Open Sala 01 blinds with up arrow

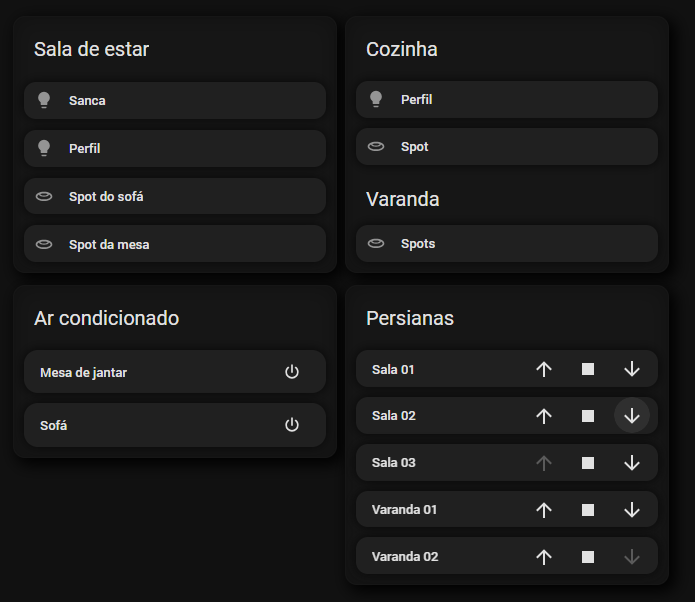(544, 369)
